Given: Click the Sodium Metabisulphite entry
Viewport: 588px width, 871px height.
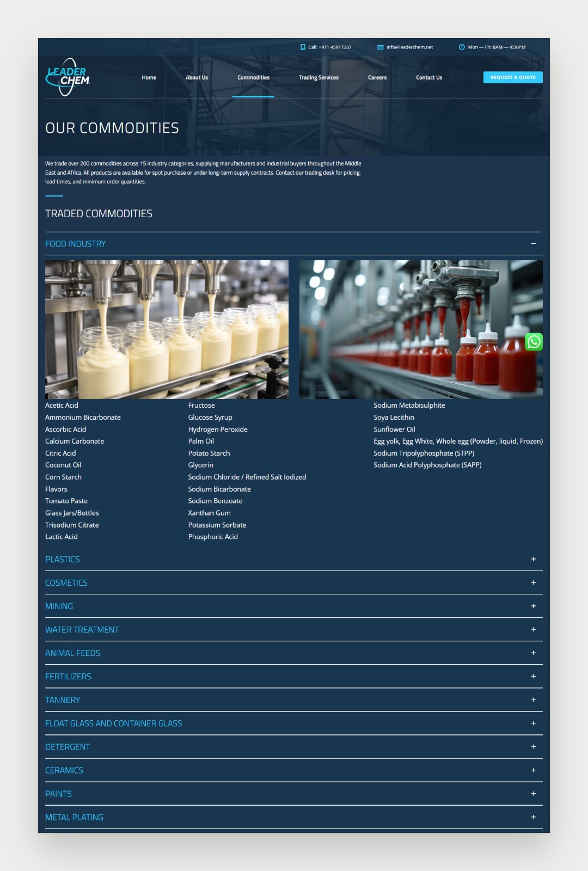Looking at the screenshot, I should point(409,405).
